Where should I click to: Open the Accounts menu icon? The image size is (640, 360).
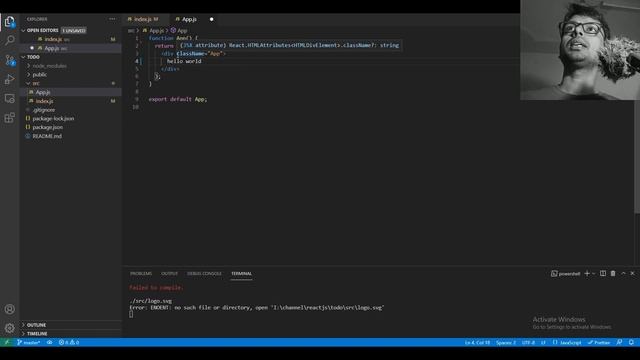tap(9, 309)
